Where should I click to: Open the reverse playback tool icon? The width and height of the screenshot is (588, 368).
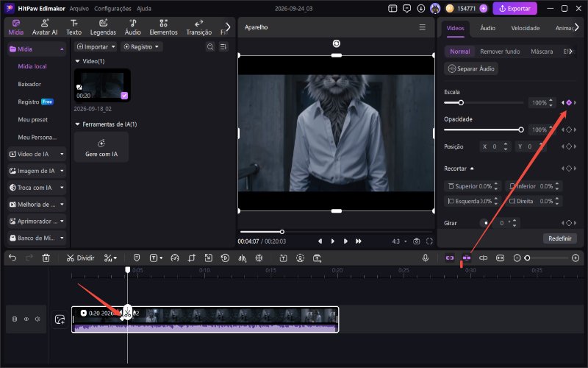(225, 258)
